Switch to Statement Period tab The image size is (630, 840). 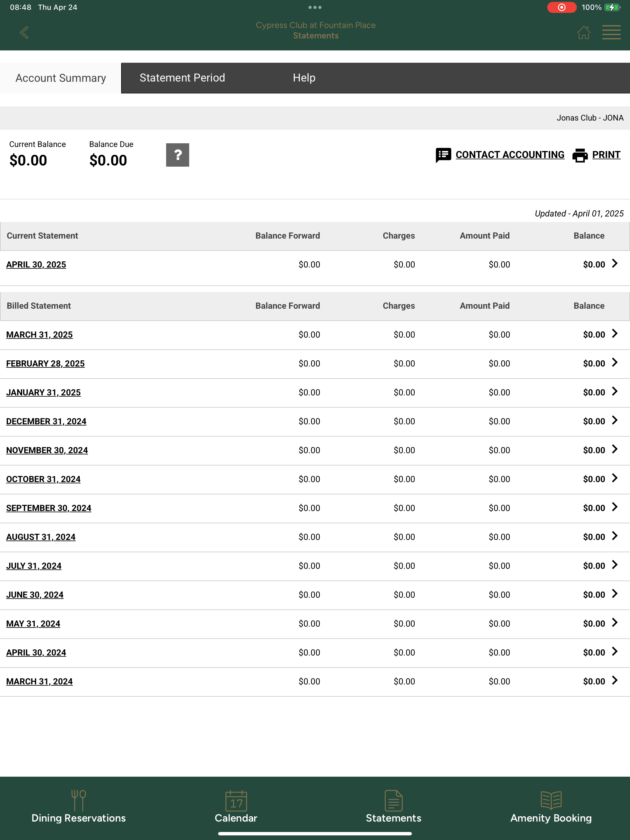coord(182,78)
